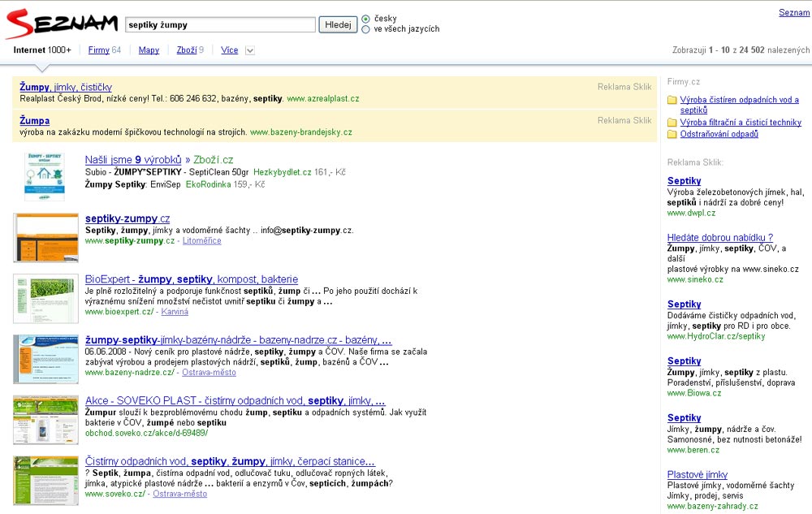Open septiky-zumpy.cz site thumbnail
812x514 pixels.
click(46, 238)
